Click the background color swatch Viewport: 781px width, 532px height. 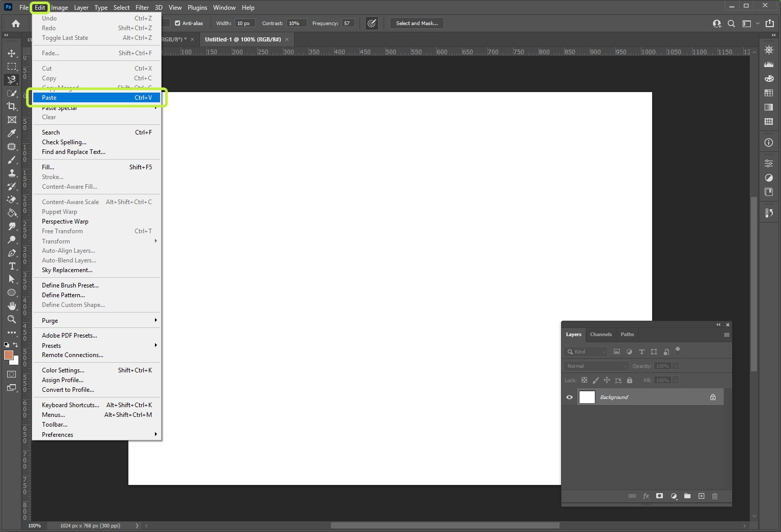pyautogui.click(x=16, y=362)
